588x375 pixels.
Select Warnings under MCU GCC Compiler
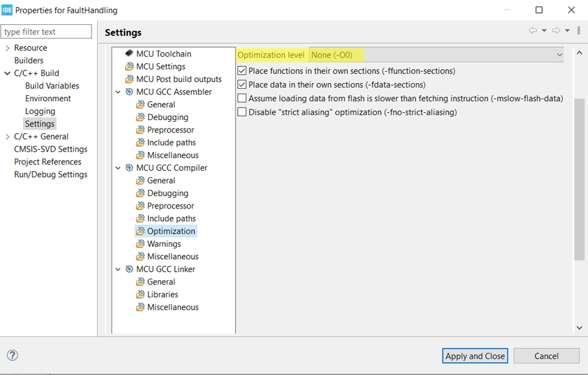click(164, 244)
